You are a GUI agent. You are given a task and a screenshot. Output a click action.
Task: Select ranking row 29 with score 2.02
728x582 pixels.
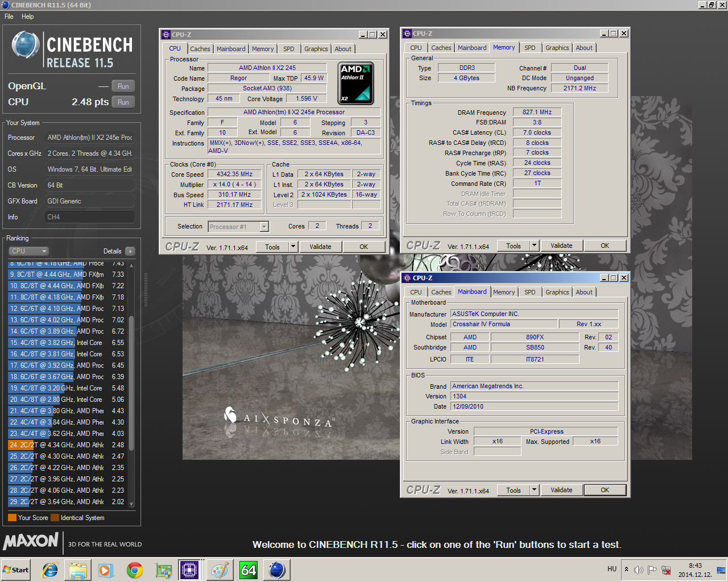coord(67,502)
